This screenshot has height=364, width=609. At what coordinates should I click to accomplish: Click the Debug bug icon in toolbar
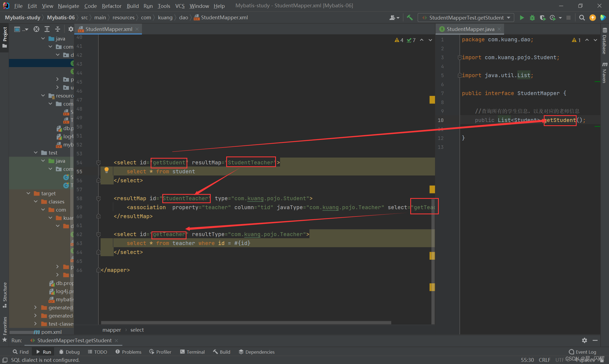coord(532,18)
